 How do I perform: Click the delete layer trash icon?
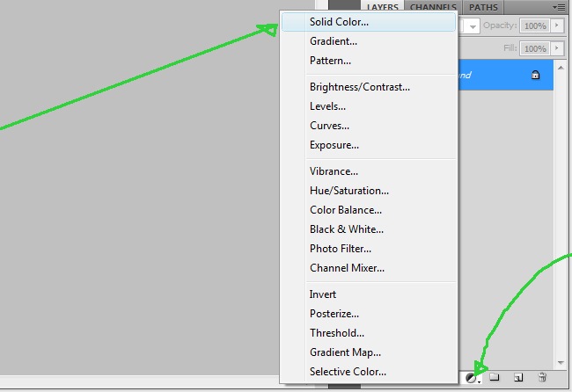(542, 377)
